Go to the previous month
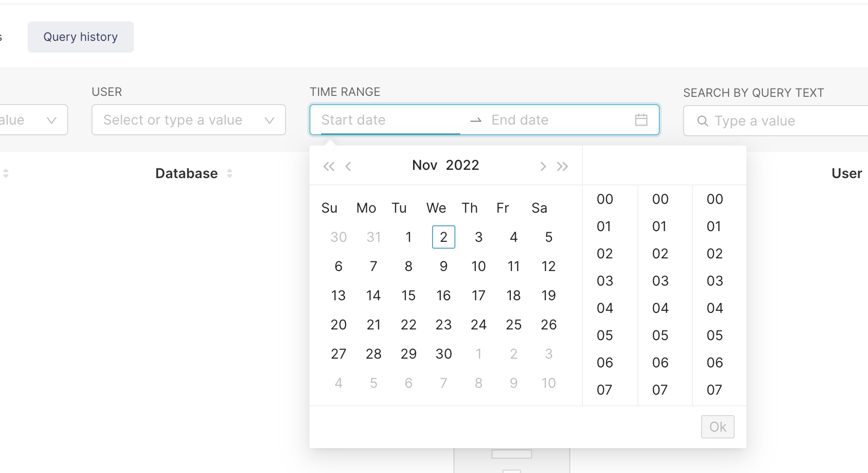The width and height of the screenshot is (868, 473). tap(348, 166)
